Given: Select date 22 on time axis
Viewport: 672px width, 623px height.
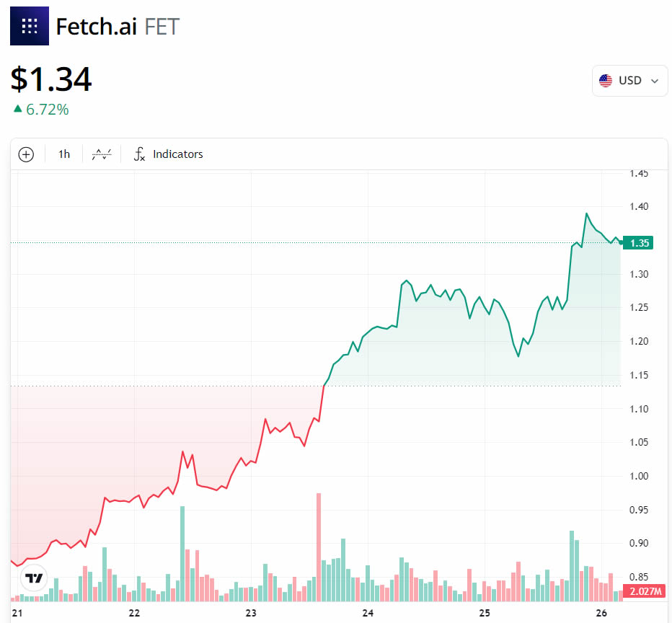Looking at the screenshot, I should [134, 613].
